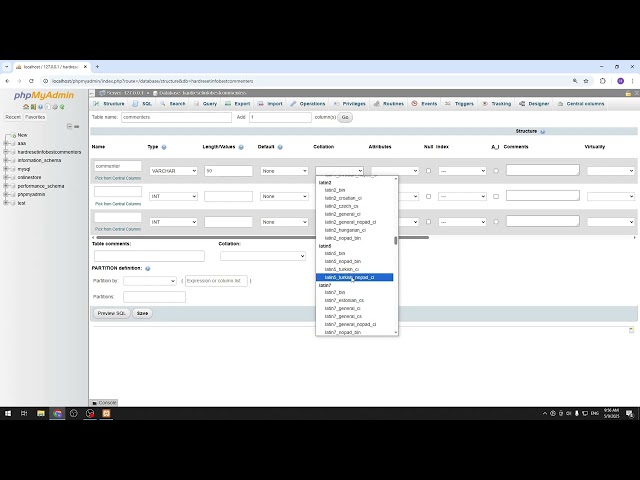Click the link with main panel icon
Image resolution: width=640 pixels, height=480 pixels.
pos(77,127)
